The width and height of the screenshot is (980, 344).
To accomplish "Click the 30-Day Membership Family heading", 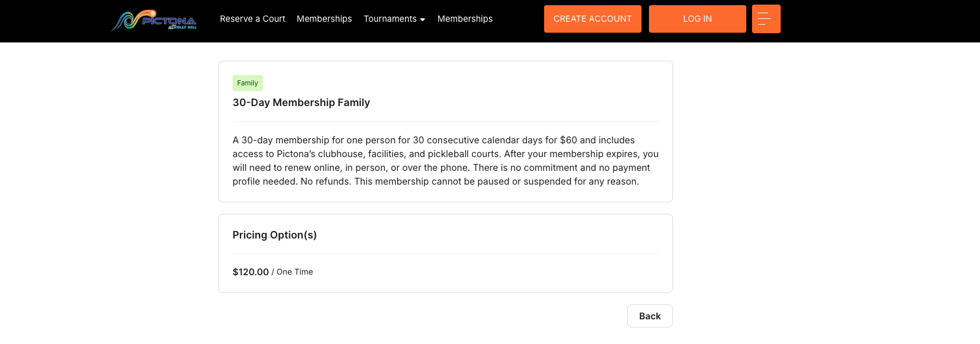I will pyautogui.click(x=301, y=103).
